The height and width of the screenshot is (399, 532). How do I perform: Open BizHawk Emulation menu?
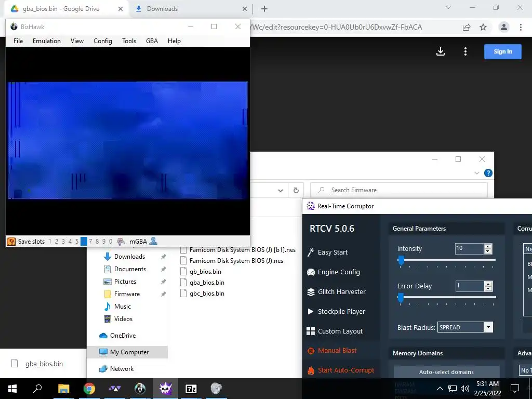(47, 41)
